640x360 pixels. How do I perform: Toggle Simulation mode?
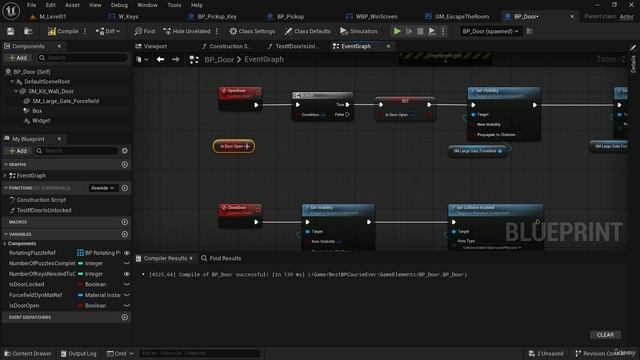pos(359,31)
